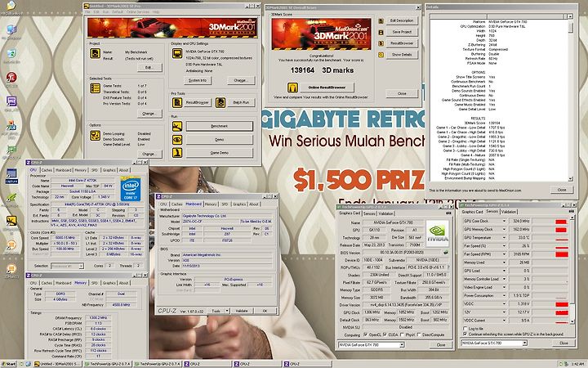Click the floppy disk icon next to Save Project

(381, 32)
